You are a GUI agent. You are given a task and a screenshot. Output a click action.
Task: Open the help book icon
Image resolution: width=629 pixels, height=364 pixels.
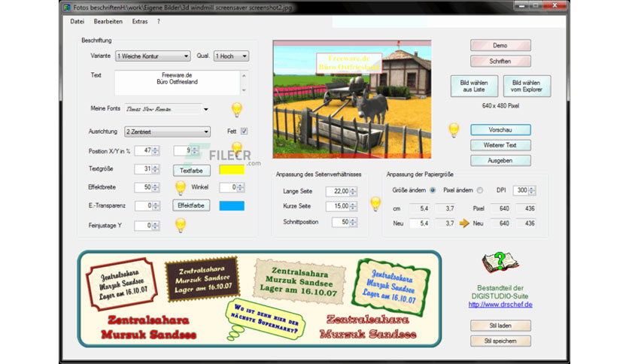click(x=500, y=262)
